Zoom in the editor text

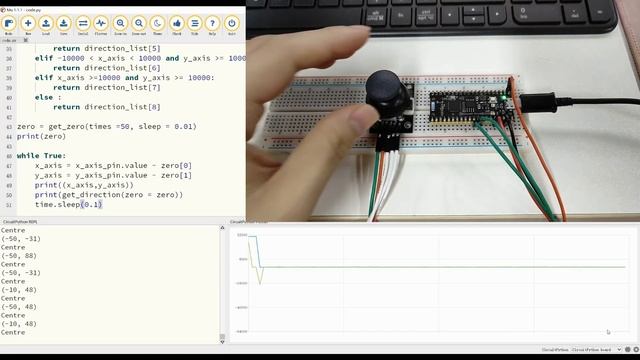pos(120,25)
